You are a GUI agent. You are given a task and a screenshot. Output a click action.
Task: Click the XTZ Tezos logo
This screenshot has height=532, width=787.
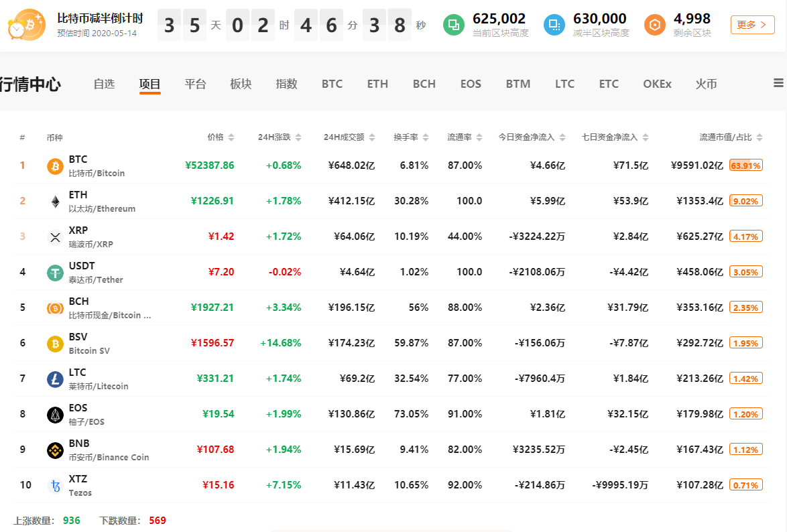point(55,486)
